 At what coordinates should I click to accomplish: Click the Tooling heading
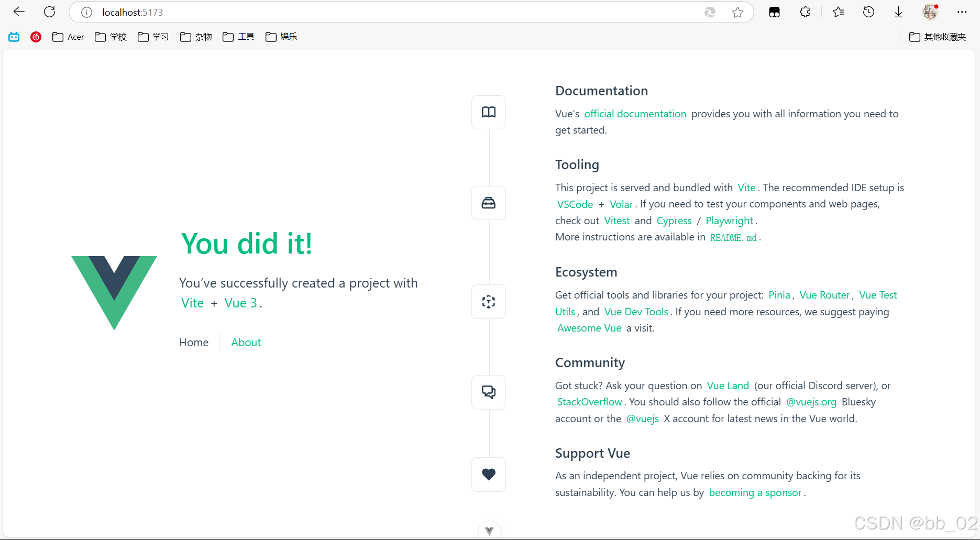tap(577, 165)
